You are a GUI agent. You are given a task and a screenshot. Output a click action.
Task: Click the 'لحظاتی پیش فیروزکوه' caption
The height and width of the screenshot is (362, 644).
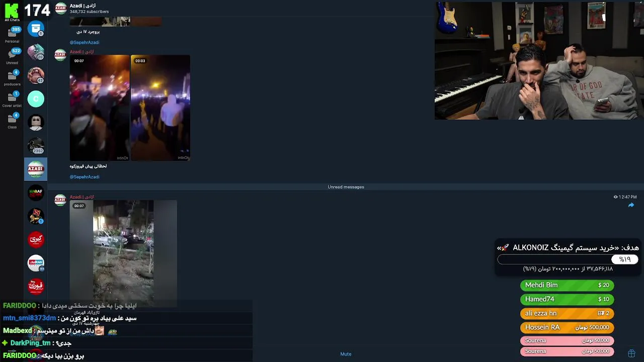click(x=88, y=166)
